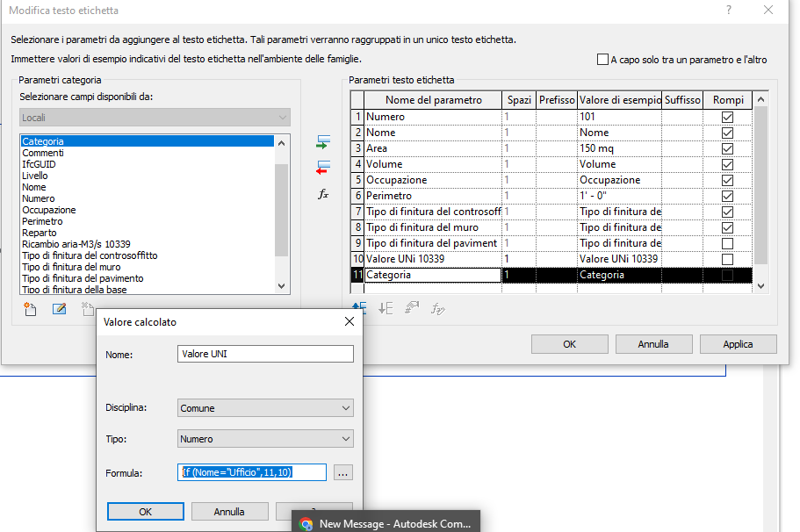Viewport: 800px width, 532px height.
Task: Open the Tipo Numero dropdown
Action: pyautogui.click(x=265, y=439)
